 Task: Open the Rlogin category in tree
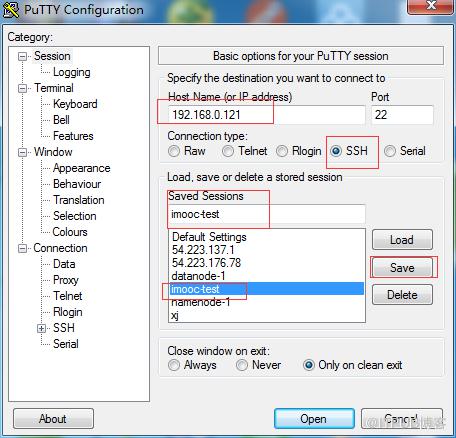68,312
